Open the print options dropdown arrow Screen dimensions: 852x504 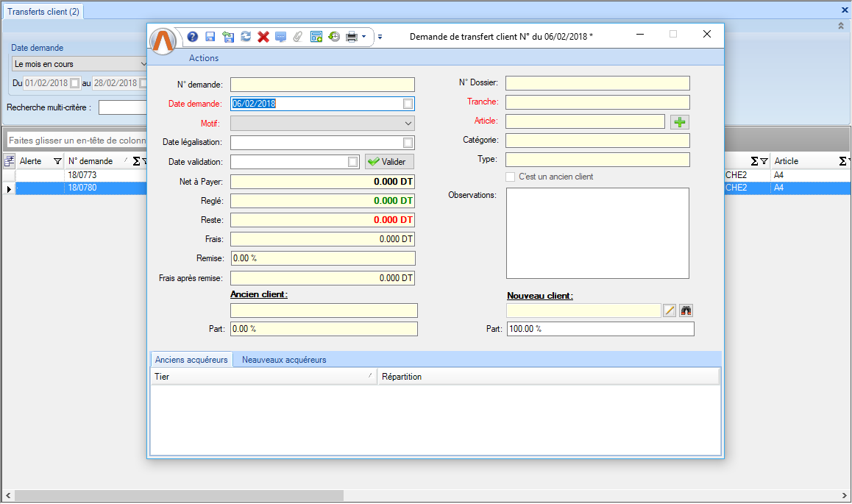pos(363,37)
